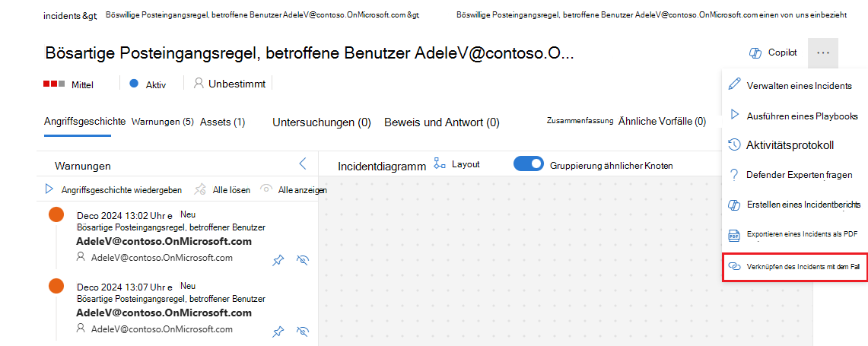Click red severity bars beside Mittel
The height and width of the screenshot is (346, 868).
(54, 84)
